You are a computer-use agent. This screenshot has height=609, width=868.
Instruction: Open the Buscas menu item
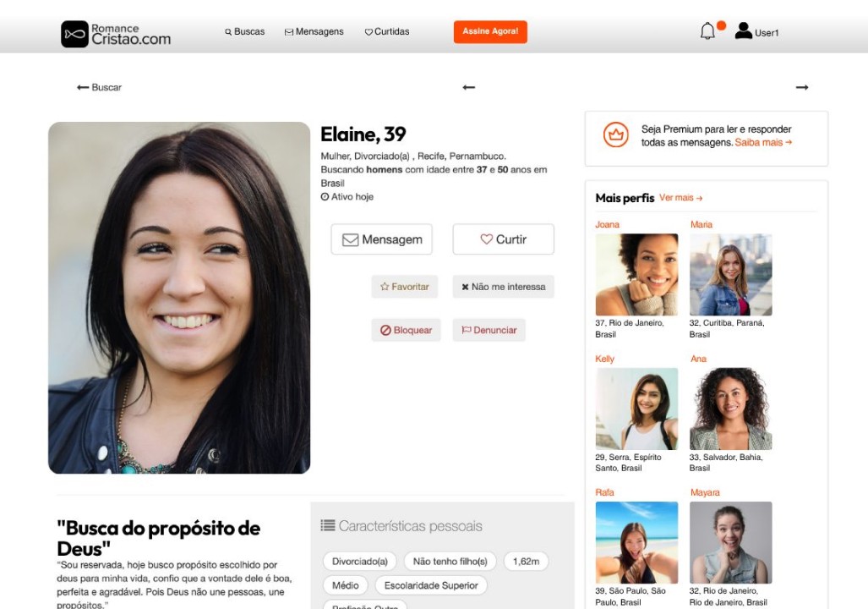pyautogui.click(x=244, y=31)
